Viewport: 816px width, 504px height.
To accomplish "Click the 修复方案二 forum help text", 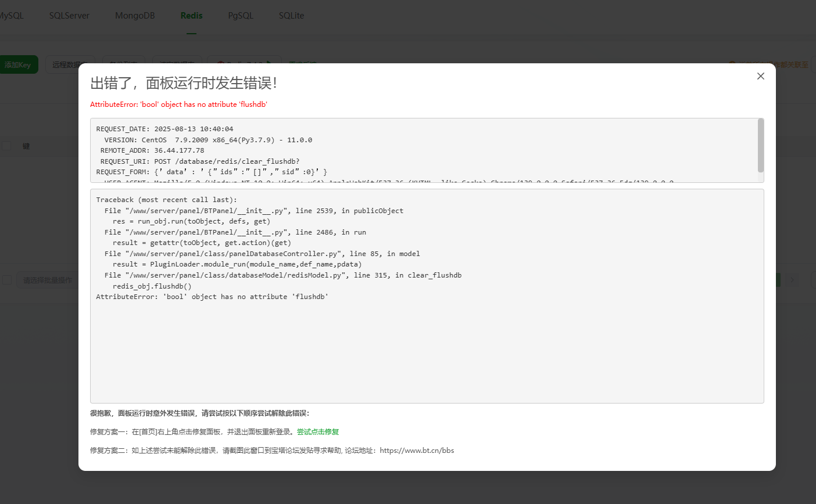I will [272, 451].
